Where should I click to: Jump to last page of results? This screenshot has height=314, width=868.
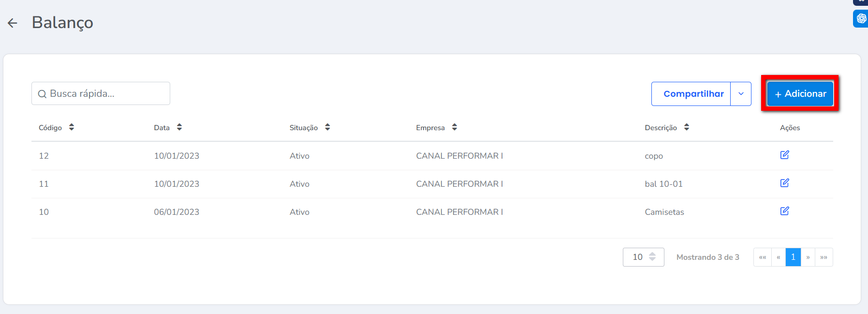click(824, 257)
